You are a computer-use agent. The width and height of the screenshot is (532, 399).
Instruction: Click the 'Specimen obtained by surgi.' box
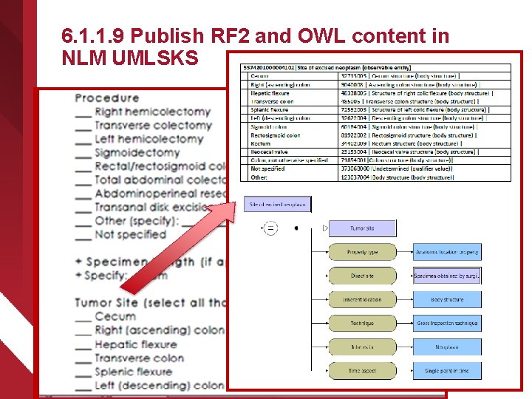[x=447, y=276]
